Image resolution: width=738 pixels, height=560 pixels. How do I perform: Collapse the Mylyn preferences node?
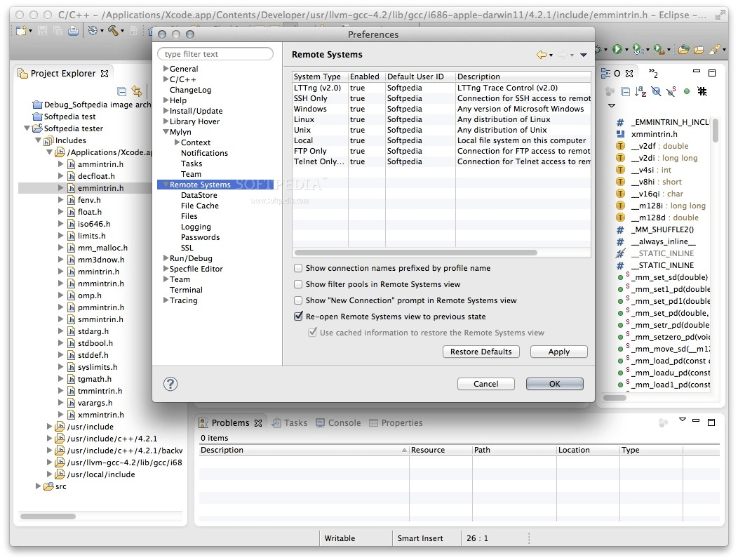[x=166, y=132]
